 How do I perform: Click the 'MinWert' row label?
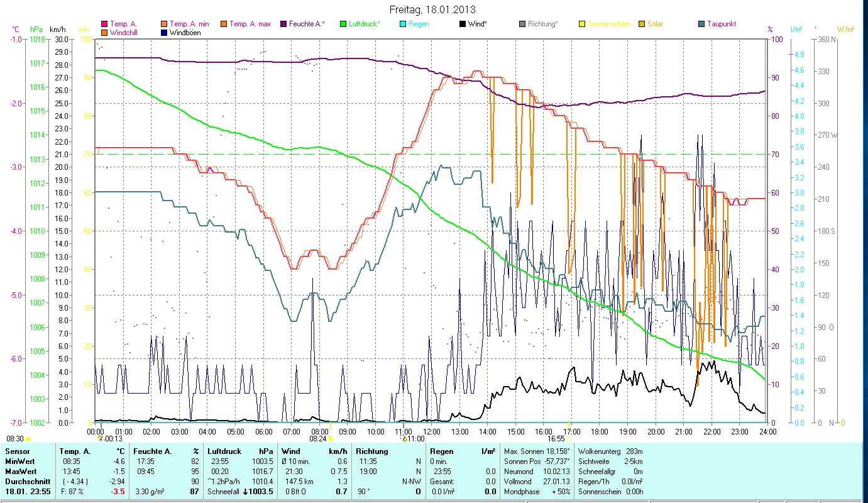tap(19, 461)
